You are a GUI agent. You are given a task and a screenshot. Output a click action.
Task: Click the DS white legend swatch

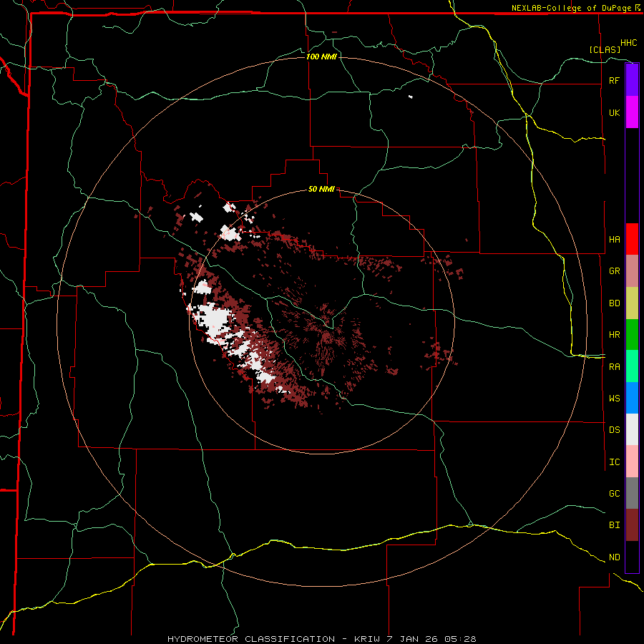(632, 429)
